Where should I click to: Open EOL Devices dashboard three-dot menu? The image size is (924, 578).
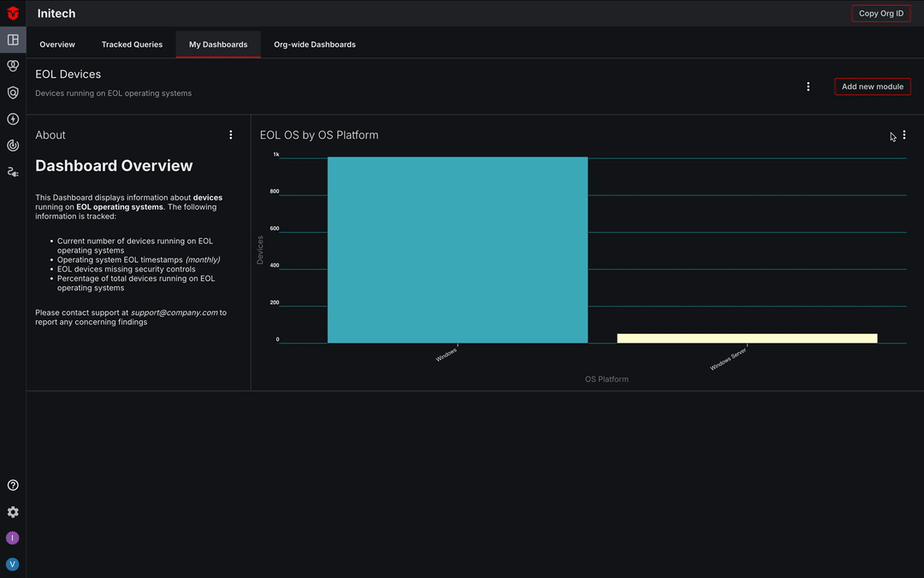808,86
